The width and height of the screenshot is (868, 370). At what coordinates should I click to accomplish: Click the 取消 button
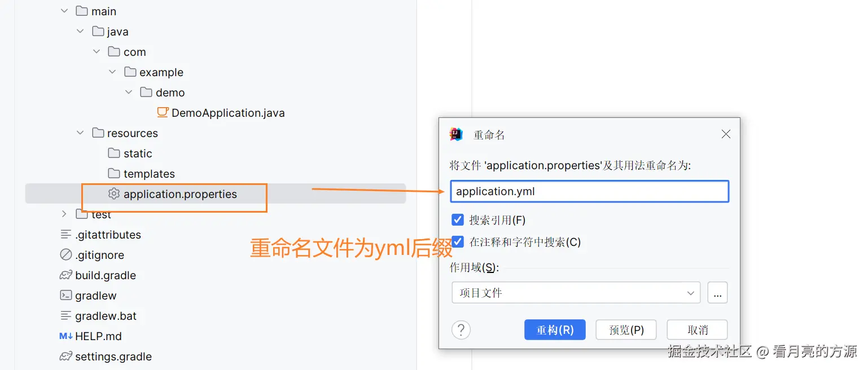pyautogui.click(x=698, y=330)
